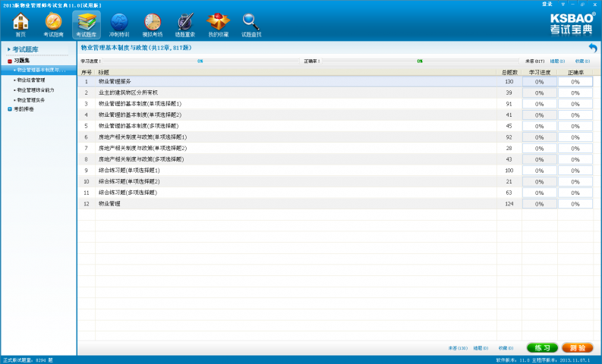
Task: Click the top 学习进度 progress bar
Action: [200, 61]
